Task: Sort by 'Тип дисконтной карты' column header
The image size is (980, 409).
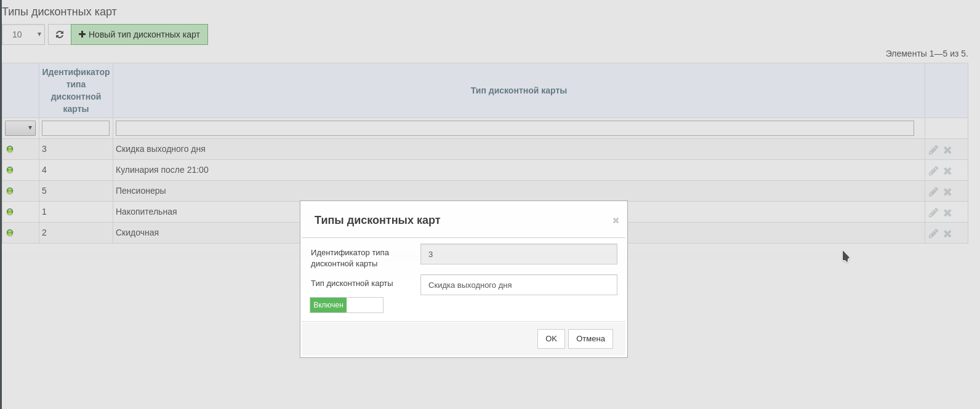Action: point(519,90)
